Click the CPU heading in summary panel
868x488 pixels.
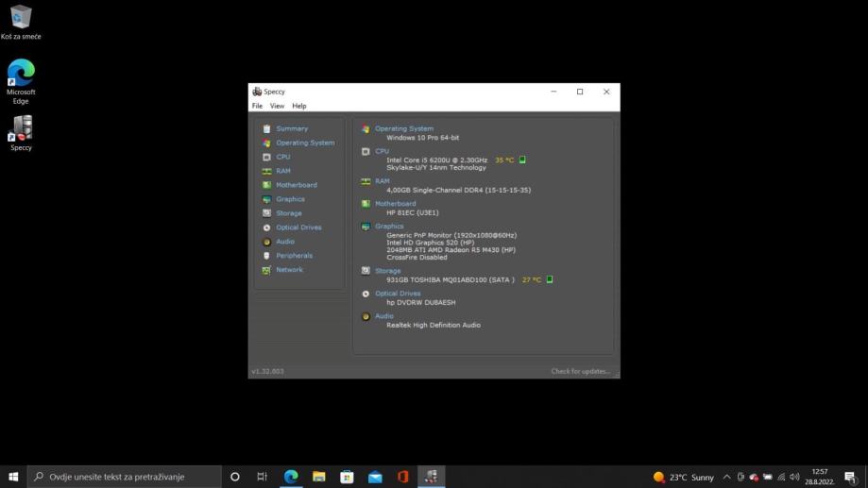pos(382,151)
